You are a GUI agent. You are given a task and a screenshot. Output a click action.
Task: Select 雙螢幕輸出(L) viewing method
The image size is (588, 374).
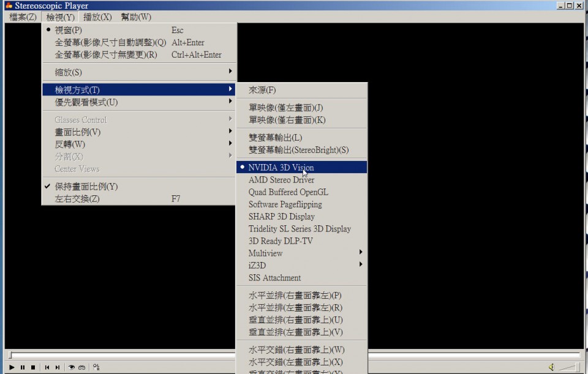point(301,138)
